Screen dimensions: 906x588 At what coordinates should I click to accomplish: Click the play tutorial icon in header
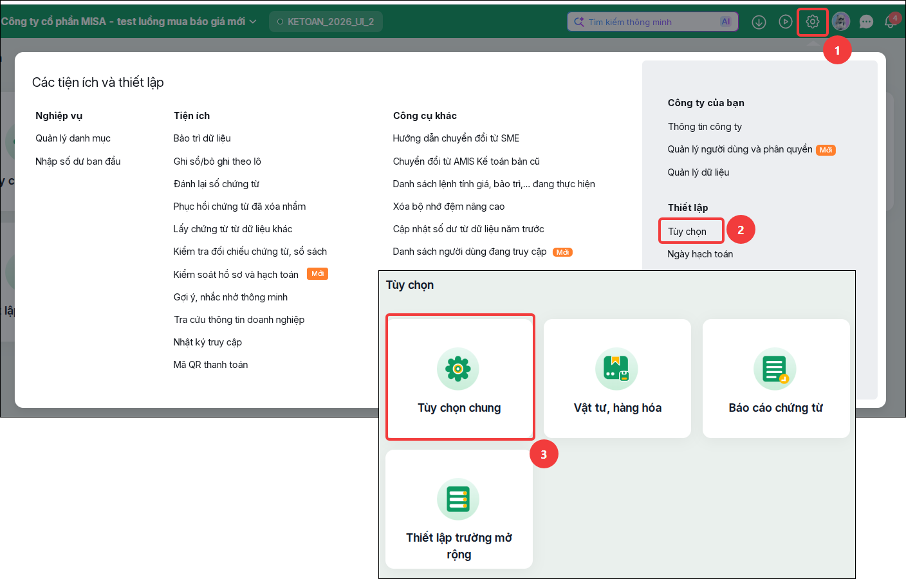(x=786, y=22)
